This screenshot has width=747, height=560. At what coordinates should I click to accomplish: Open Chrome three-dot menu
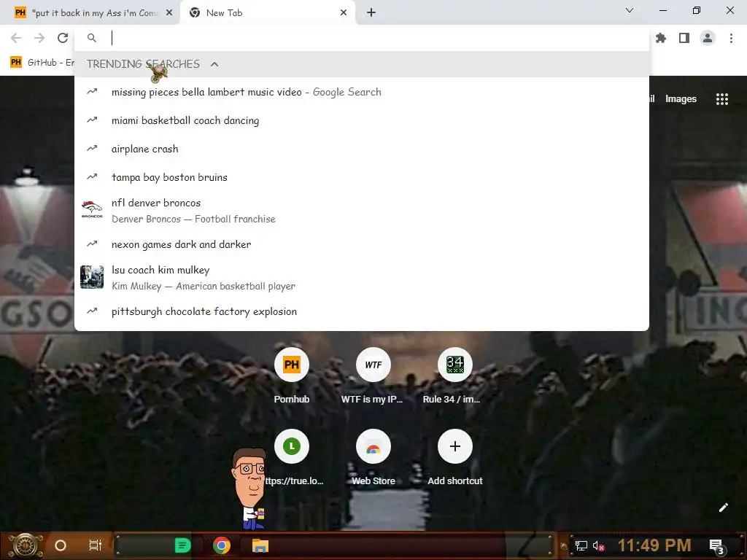(x=731, y=38)
